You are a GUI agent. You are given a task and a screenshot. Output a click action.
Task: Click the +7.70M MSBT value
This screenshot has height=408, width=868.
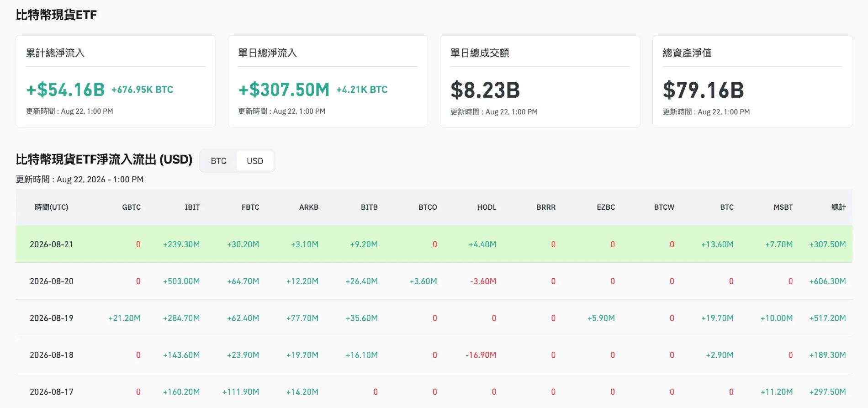[x=779, y=244]
